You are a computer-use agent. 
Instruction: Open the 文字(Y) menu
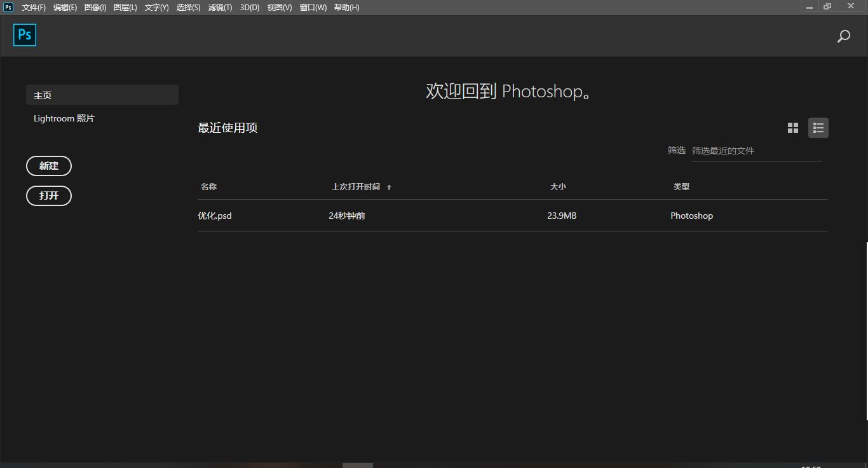pyautogui.click(x=156, y=8)
